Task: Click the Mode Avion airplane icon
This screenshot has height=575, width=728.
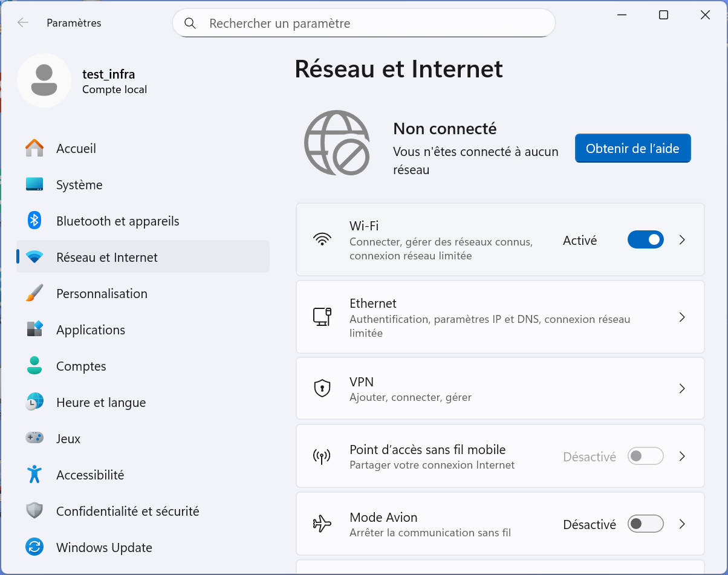Action: (x=322, y=524)
